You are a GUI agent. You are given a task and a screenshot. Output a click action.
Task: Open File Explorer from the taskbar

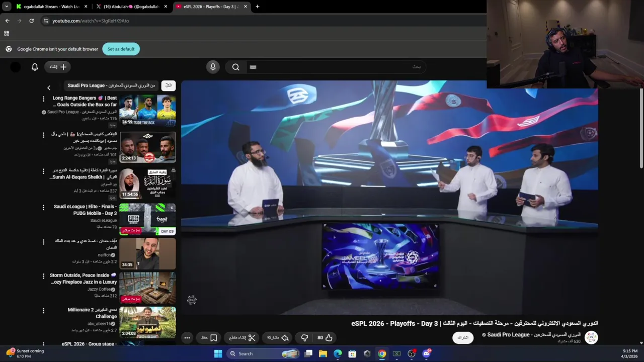click(323, 353)
